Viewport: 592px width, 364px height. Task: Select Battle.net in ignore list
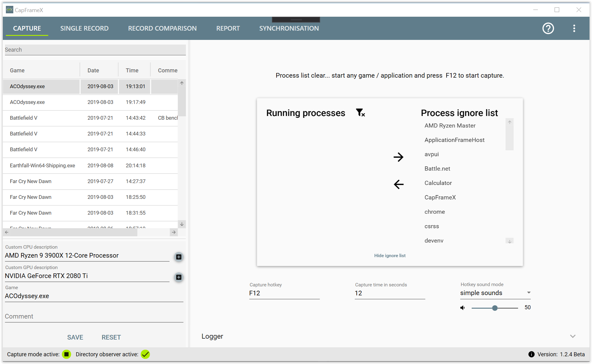pyautogui.click(x=437, y=169)
